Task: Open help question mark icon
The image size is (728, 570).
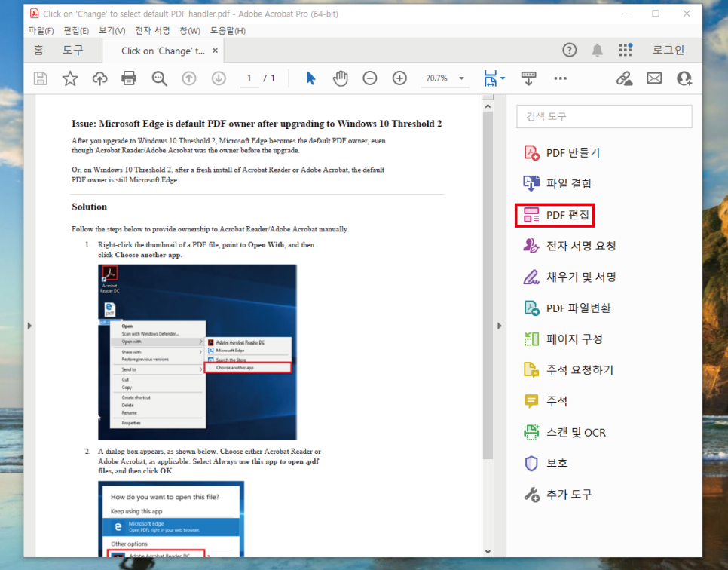Action: click(x=570, y=50)
